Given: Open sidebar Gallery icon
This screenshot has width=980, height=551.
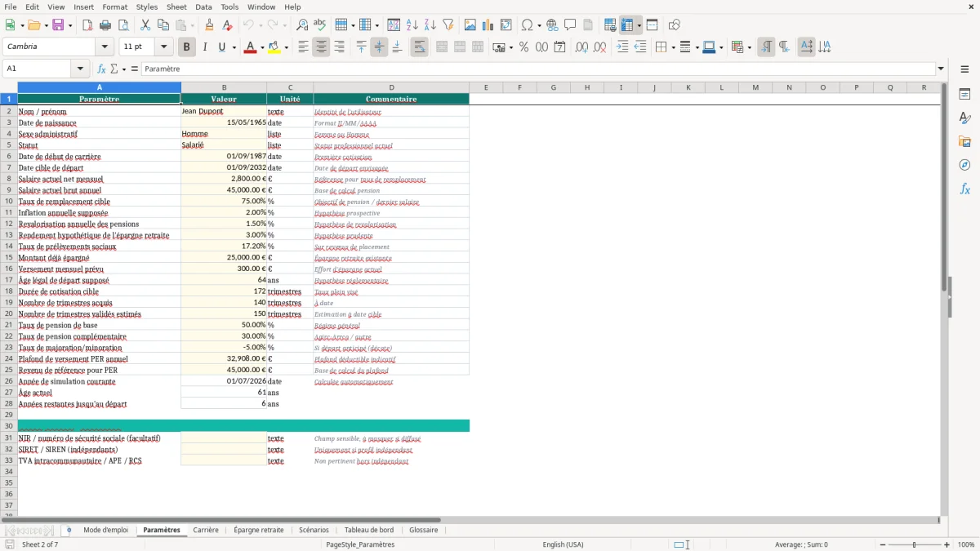Looking at the screenshot, I should (x=964, y=141).
